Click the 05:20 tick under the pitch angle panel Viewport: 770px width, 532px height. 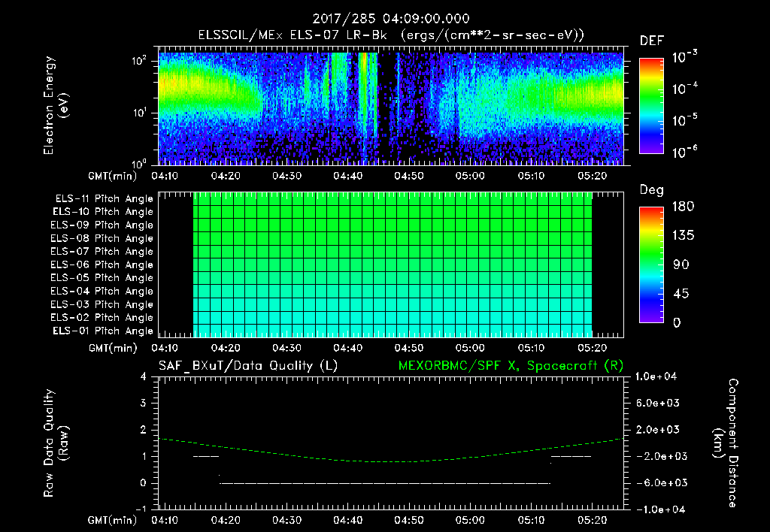(x=593, y=348)
